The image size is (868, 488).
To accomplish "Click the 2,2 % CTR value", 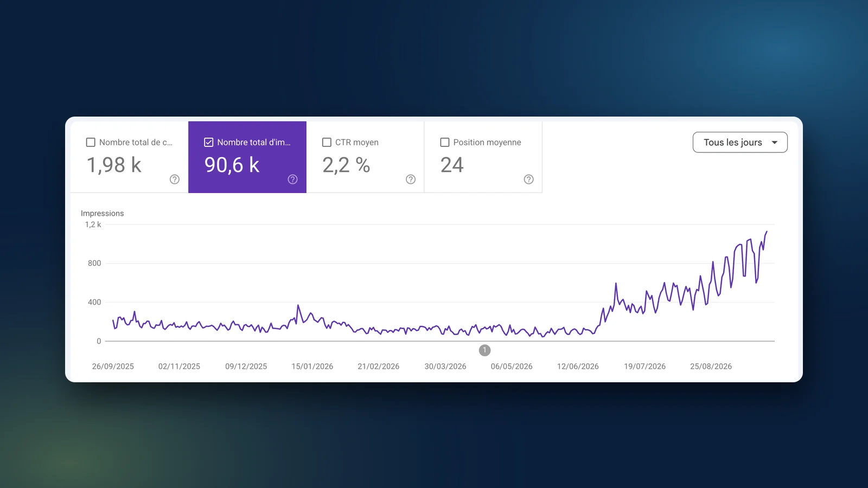I will pos(346,165).
